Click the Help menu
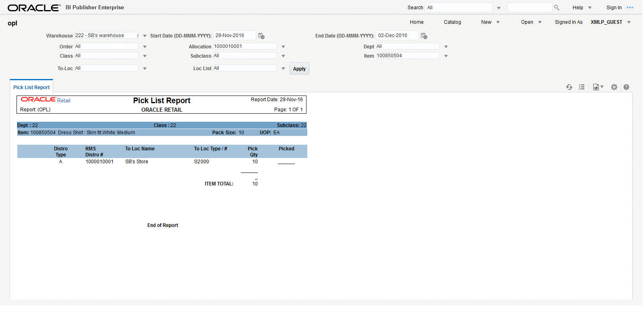644x310 pixels. (578, 8)
